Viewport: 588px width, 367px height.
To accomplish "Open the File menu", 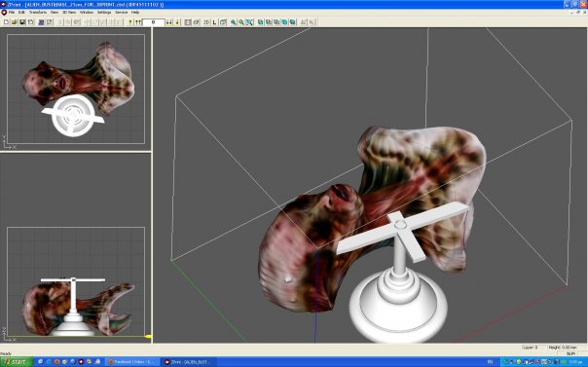I will point(12,12).
